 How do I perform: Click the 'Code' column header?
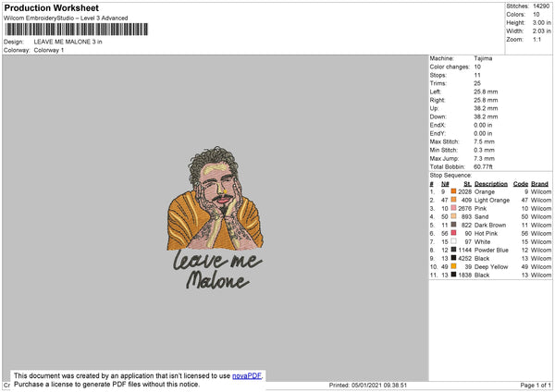521,184
